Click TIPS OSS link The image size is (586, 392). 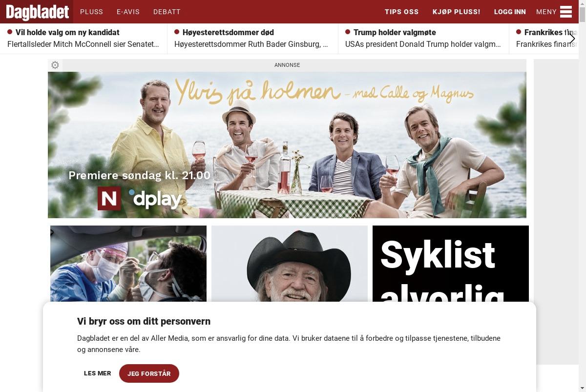402,12
